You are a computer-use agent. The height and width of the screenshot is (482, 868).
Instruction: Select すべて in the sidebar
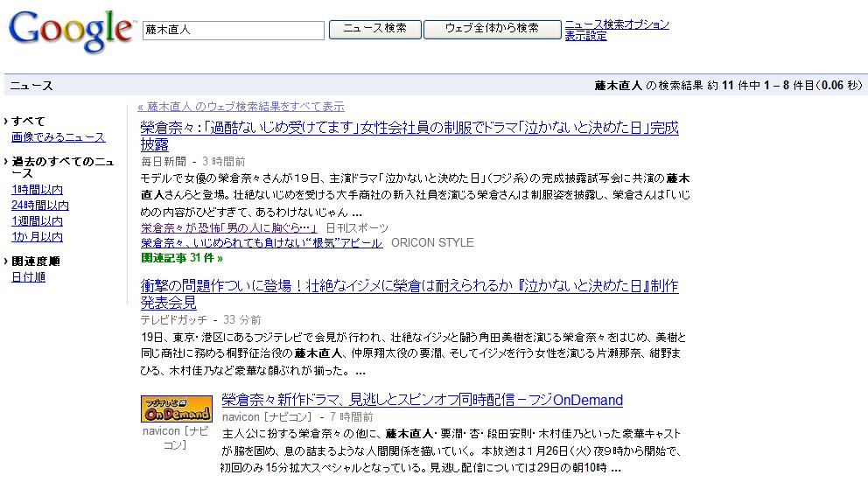coord(28,122)
